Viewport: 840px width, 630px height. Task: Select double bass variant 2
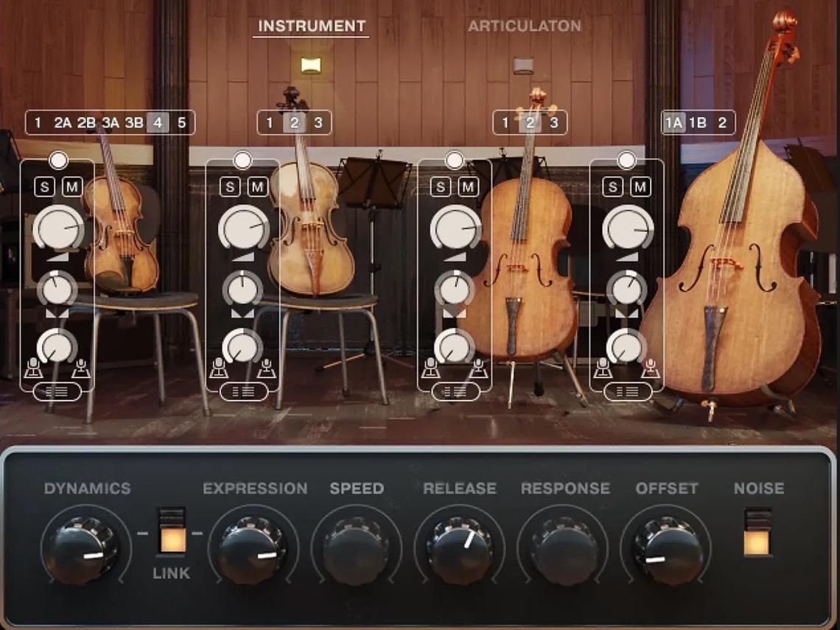[722, 122]
